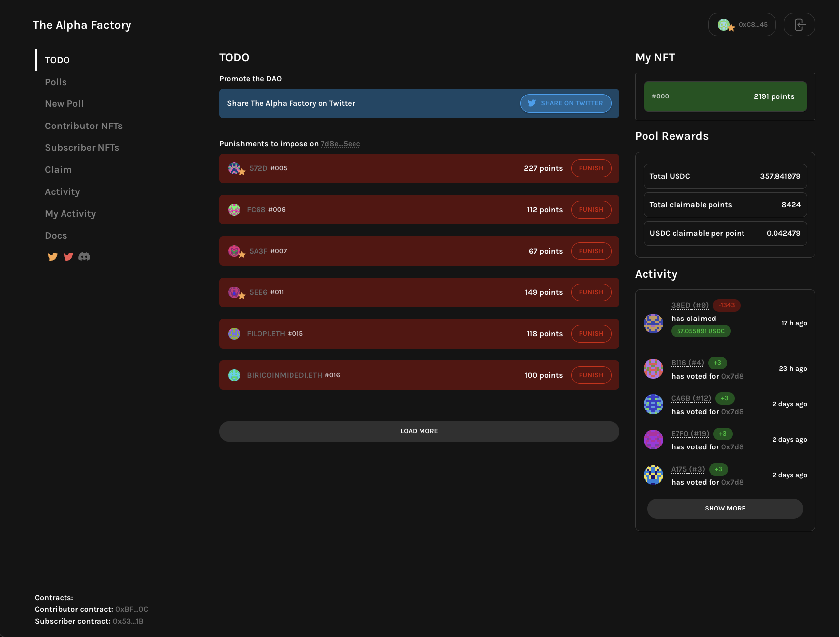
Task: Open the 7d8e...5eec address link
Action: pyautogui.click(x=340, y=144)
